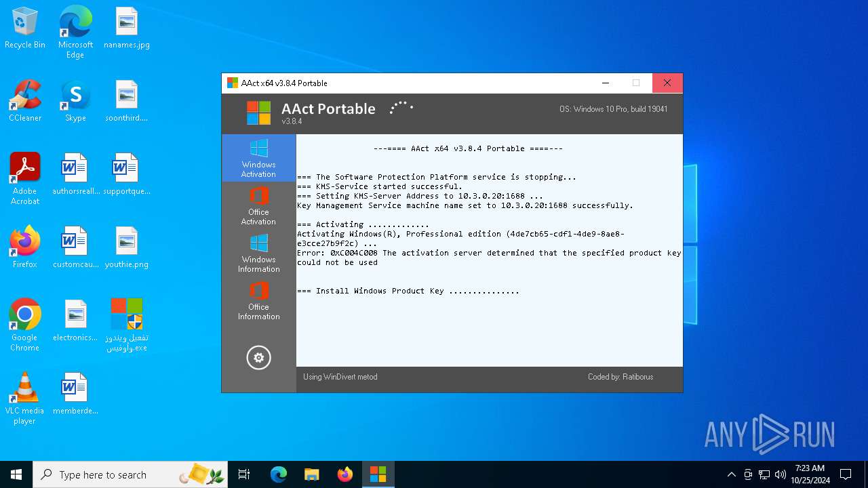Open Windows Activation in AAct sidebar

click(258, 158)
